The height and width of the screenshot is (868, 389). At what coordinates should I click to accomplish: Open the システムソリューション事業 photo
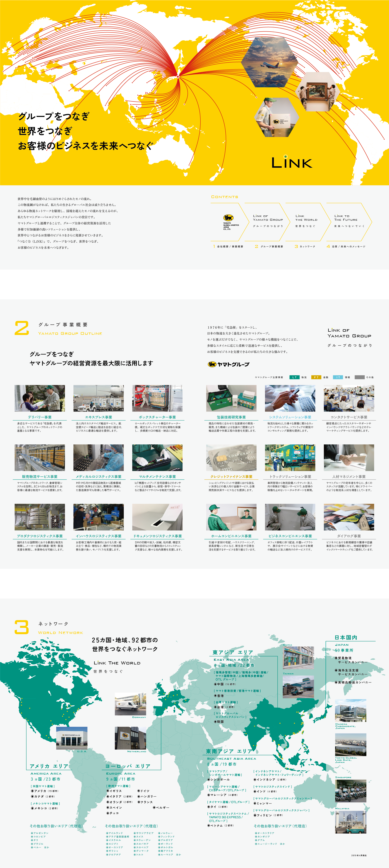[x=290, y=398]
